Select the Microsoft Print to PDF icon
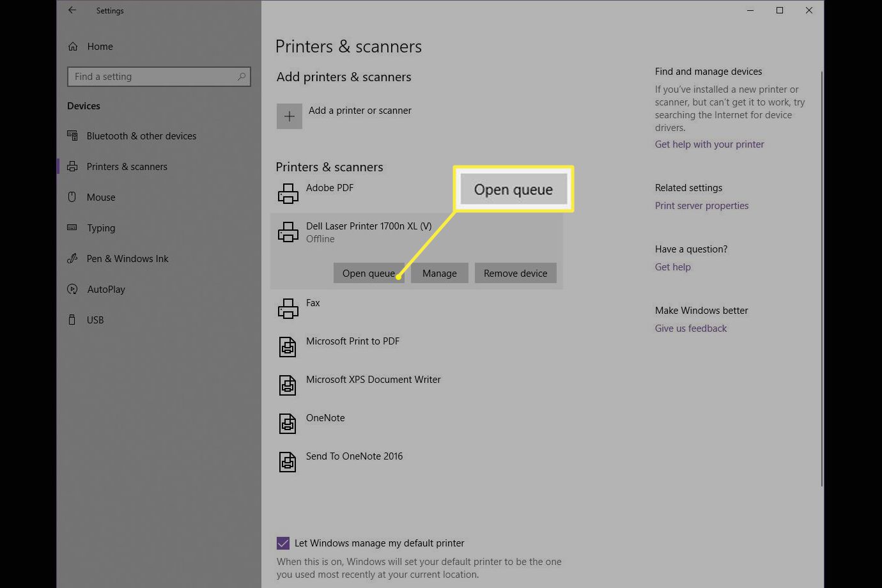Viewport: 882px width, 588px height. coord(287,346)
